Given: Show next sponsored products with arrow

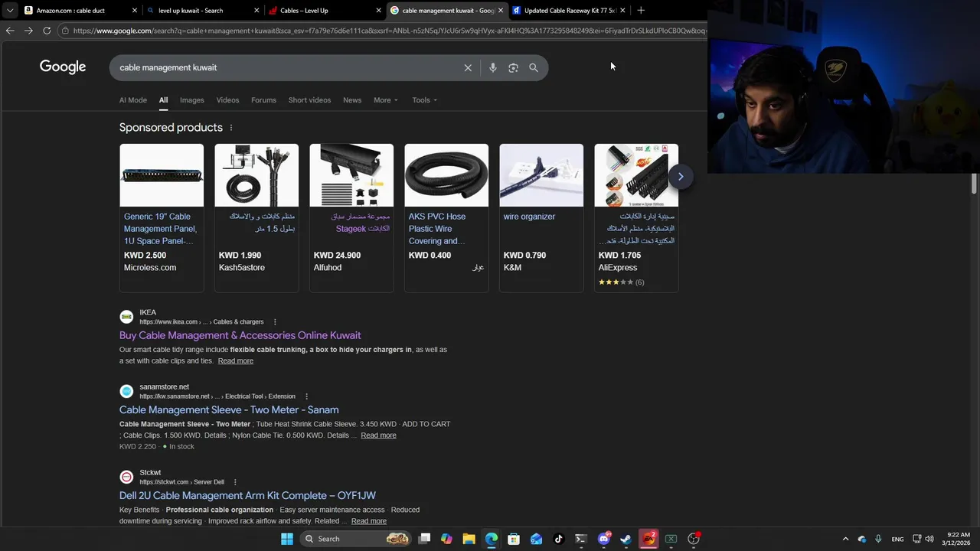Looking at the screenshot, I should point(680,177).
